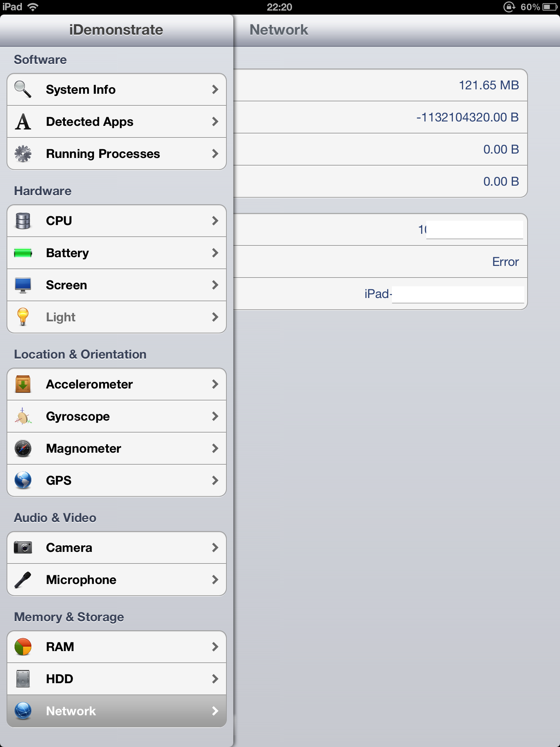Tap the camera icon
This screenshot has height=747, width=560.
pyautogui.click(x=23, y=547)
